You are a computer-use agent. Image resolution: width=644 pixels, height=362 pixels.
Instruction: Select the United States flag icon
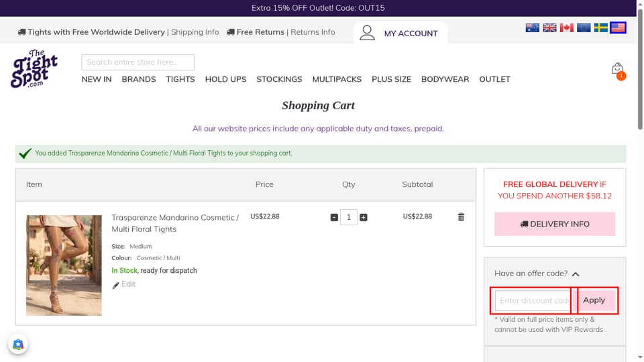click(618, 27)
